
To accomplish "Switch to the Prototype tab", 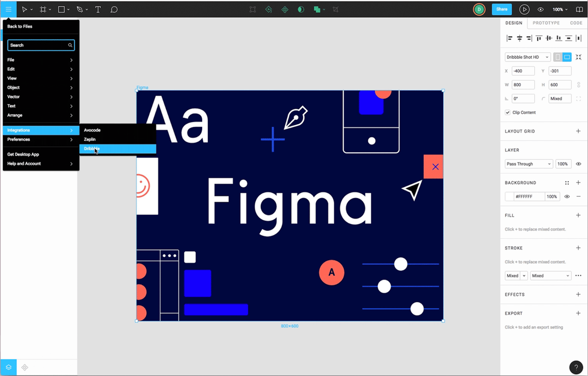I will (546, 23).
